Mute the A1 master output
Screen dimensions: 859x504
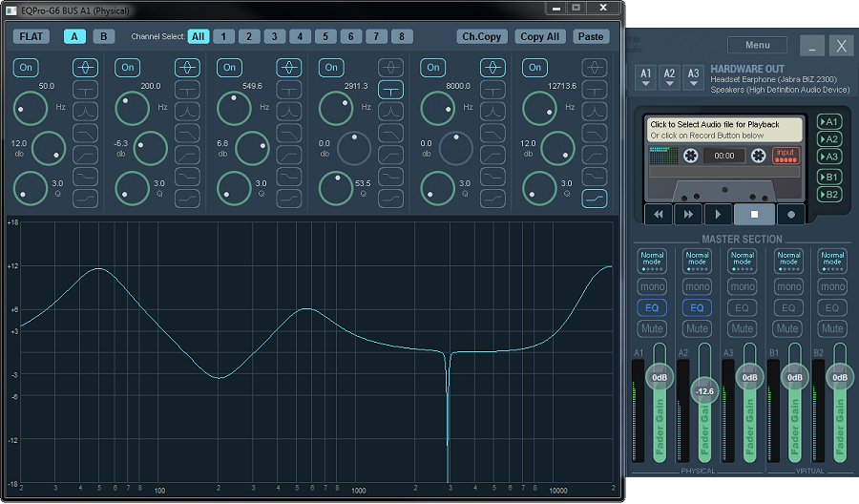click(653, 328)
